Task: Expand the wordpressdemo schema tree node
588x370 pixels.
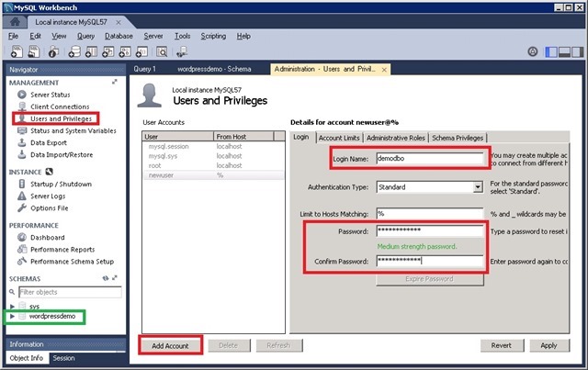Action: click(12, 317)
